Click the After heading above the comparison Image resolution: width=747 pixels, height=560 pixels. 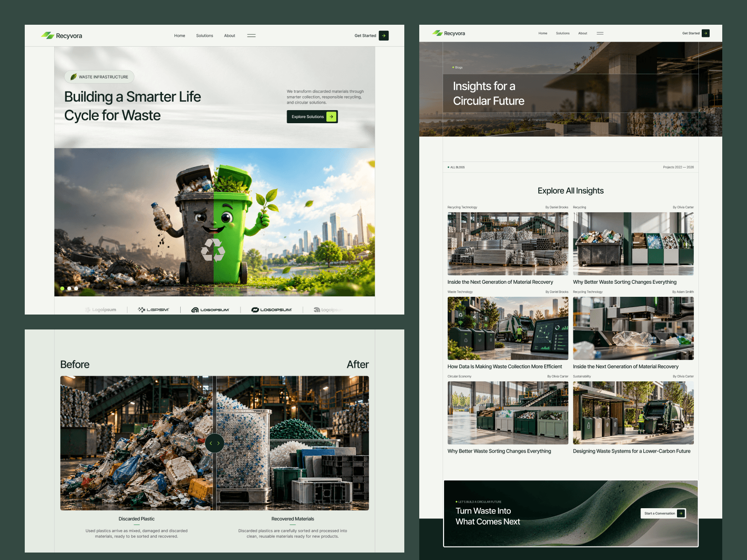click(x=358, y=364)
